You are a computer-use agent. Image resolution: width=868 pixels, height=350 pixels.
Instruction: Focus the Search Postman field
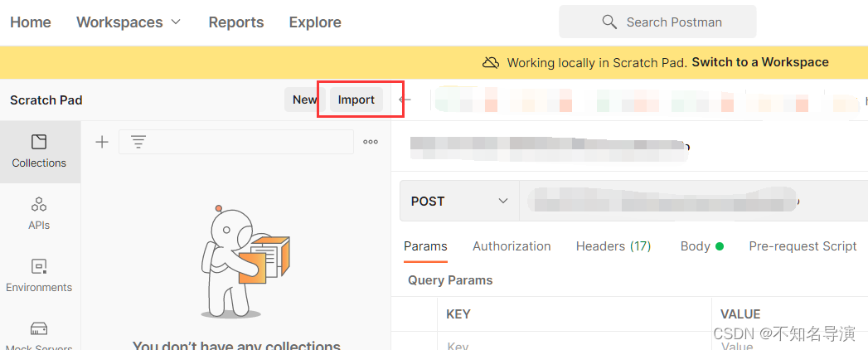657,22
